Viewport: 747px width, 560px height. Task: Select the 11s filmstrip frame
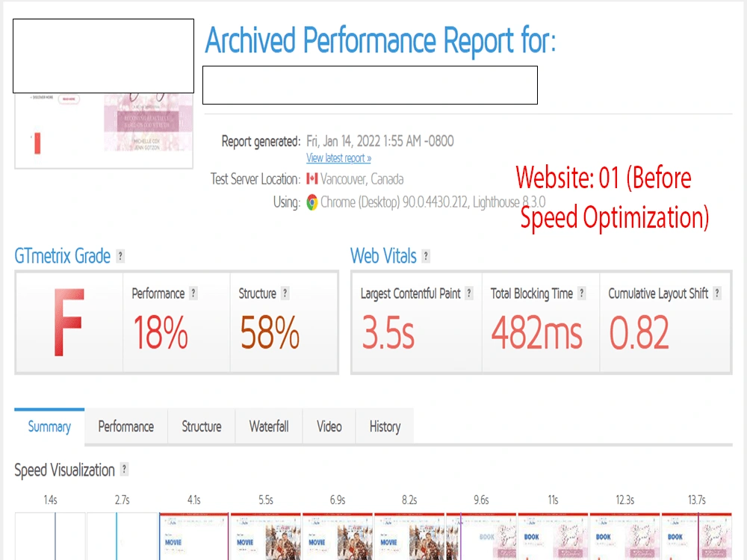554,536
